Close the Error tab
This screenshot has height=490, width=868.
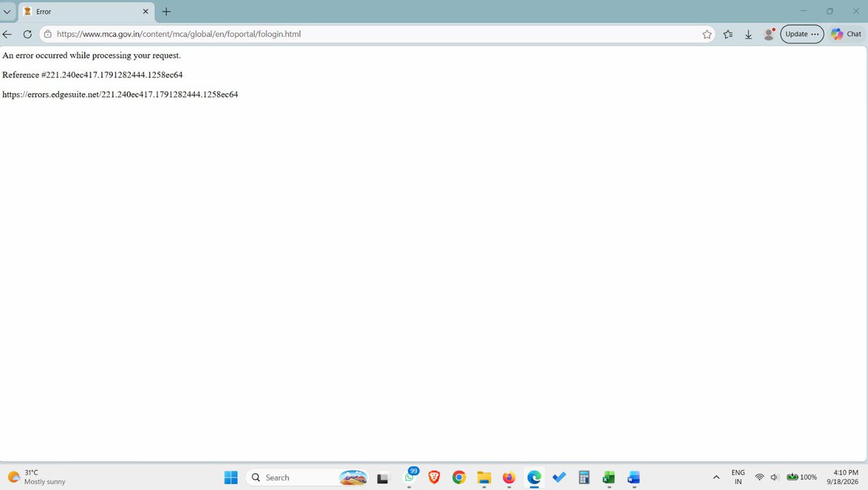(145, 12)
